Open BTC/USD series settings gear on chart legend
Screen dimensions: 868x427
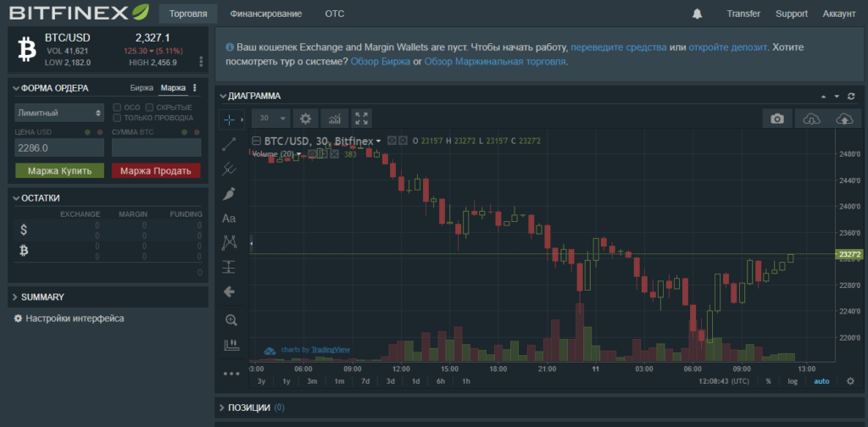(403, 141)
